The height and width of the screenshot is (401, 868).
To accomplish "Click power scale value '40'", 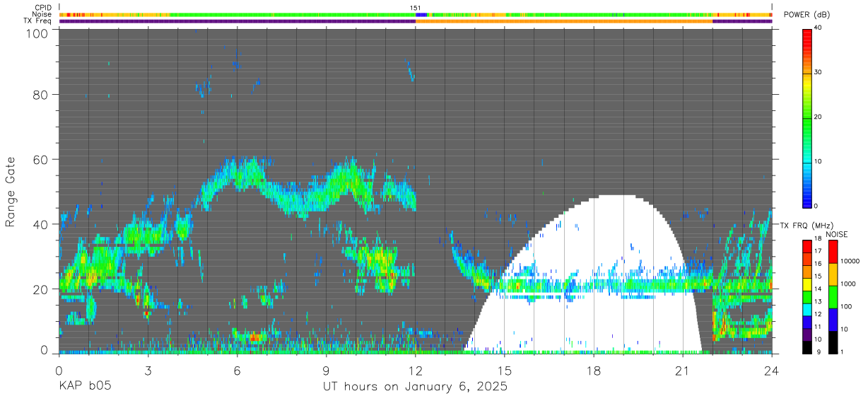I will (x=818, y=28).
